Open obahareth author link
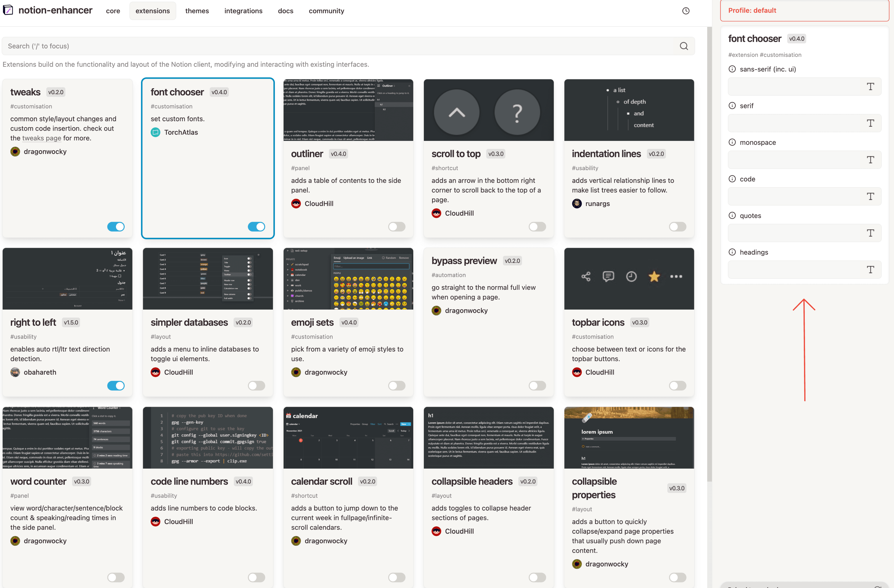The height and width of the screenshot is (588, 894). click(x=40, y=372)
